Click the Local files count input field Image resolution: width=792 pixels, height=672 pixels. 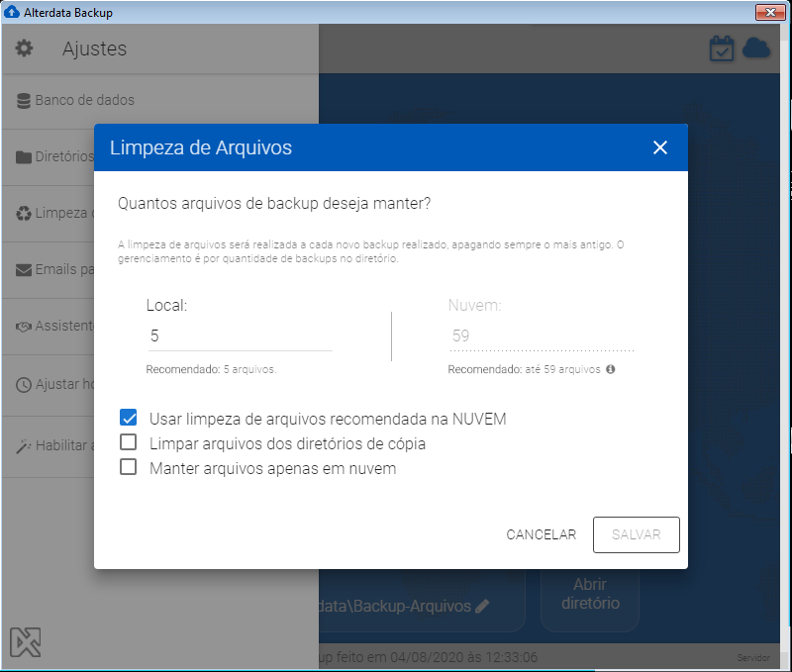tap(240, 336)
